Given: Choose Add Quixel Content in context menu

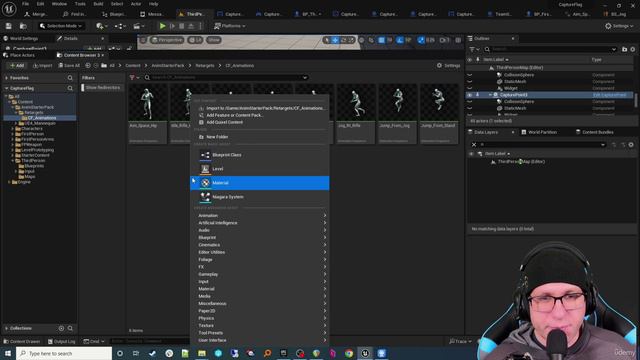Looking at the screenshot, I should [260, 122].
